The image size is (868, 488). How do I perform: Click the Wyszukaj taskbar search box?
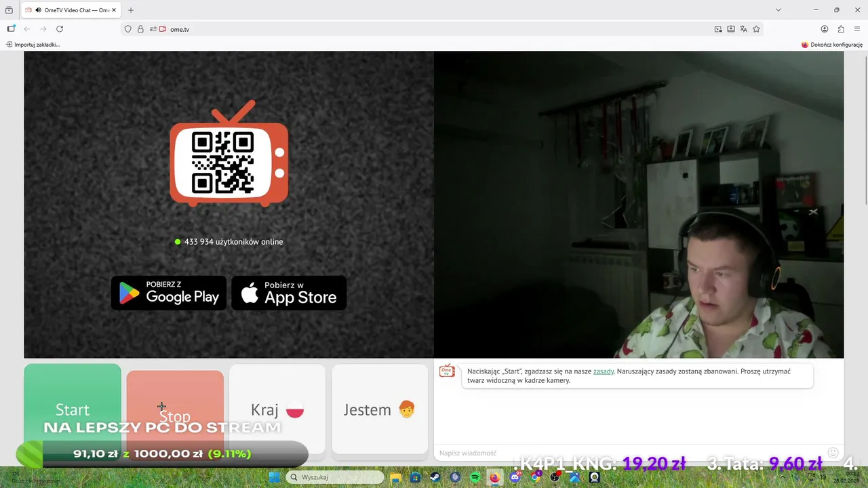[x=335, y=477]
